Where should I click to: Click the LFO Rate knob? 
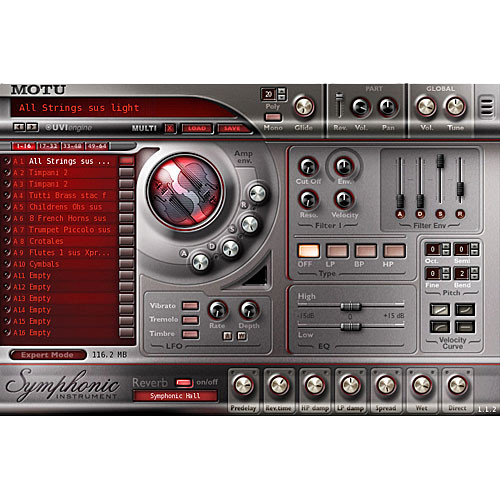coord(218,310)
